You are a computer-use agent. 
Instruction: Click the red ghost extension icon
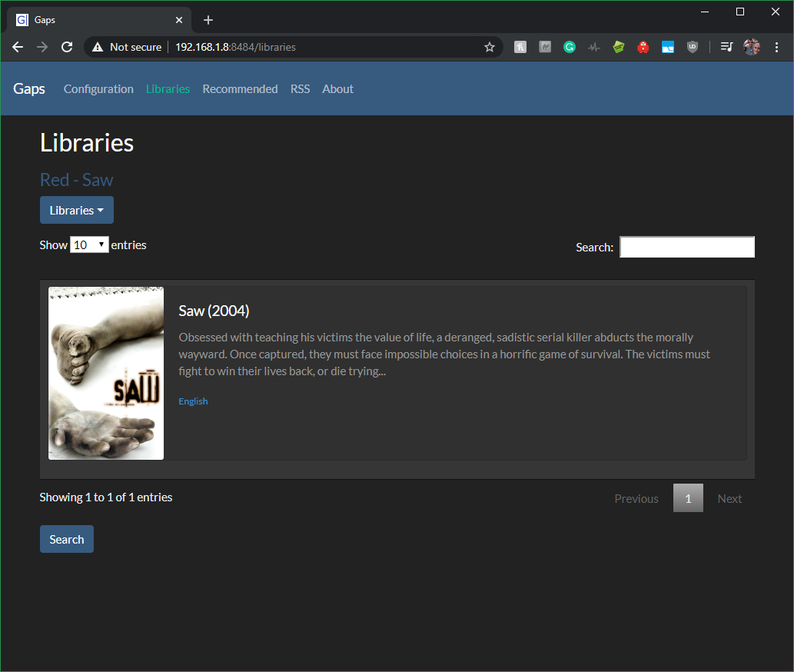[643, 47]
